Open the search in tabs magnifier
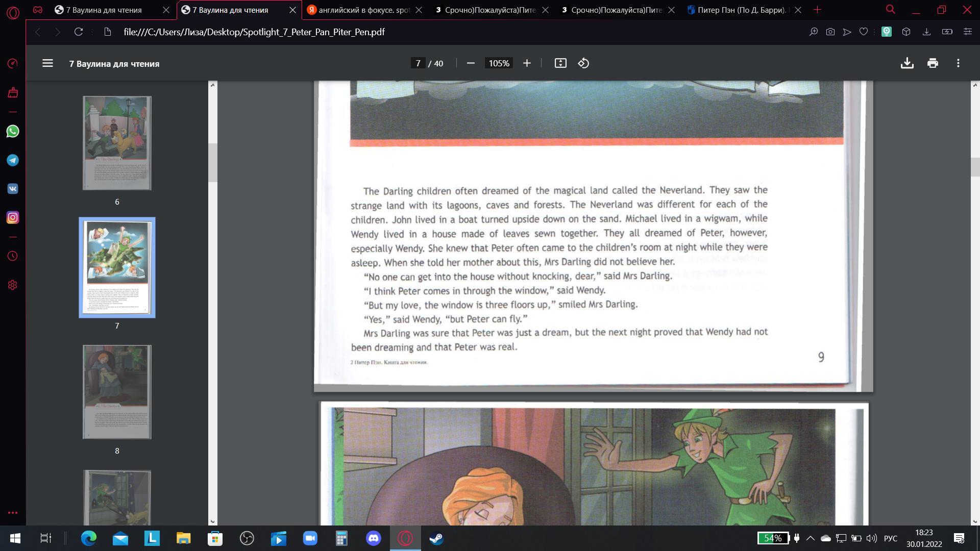The image size is (980, 551). tap(891, 10)
